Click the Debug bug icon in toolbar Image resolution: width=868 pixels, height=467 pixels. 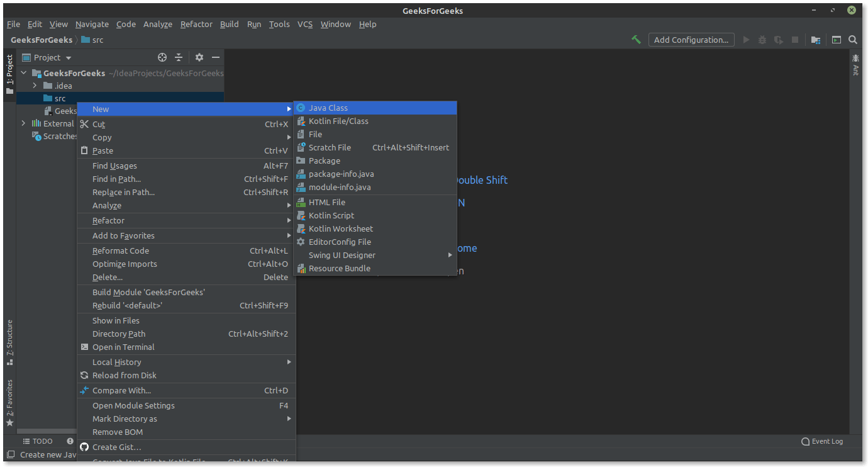click(762, 39)
